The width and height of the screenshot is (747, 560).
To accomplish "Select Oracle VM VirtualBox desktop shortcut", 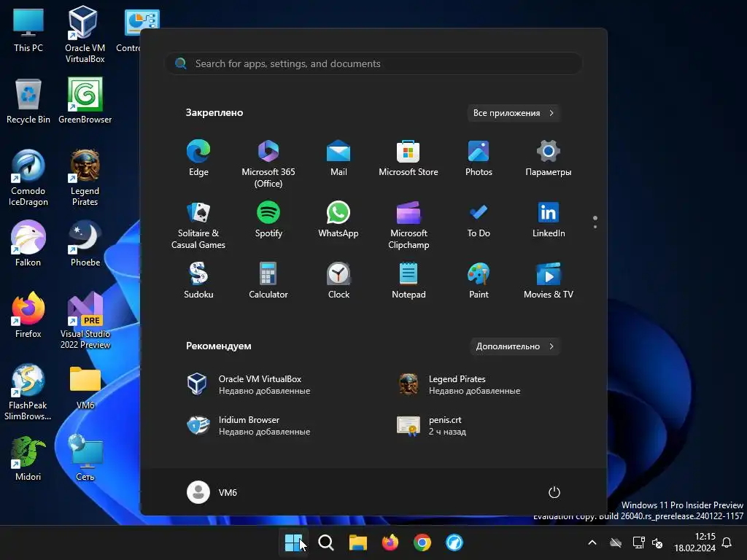I will click(x=85, y=34).
